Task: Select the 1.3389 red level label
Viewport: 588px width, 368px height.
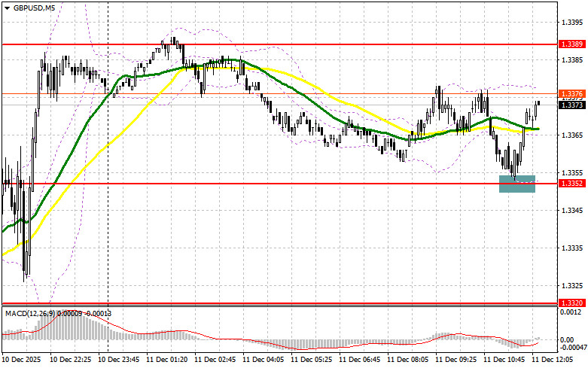Action: pyautogui.click(x=572, y=44)
